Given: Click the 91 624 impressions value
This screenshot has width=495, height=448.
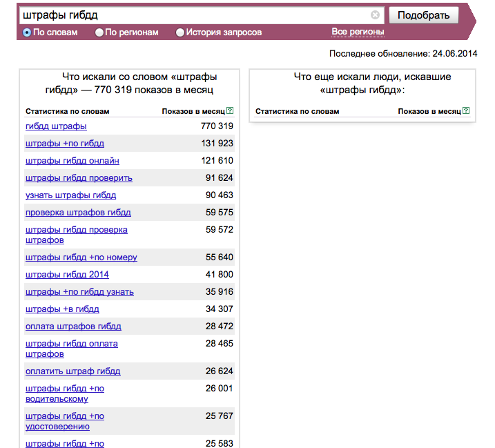Looking at the screenshot, I should 219,177.
